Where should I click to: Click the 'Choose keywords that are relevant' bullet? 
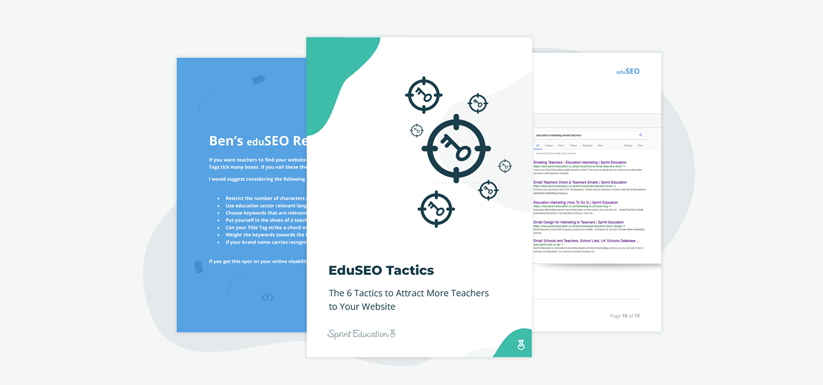[266, 213]
